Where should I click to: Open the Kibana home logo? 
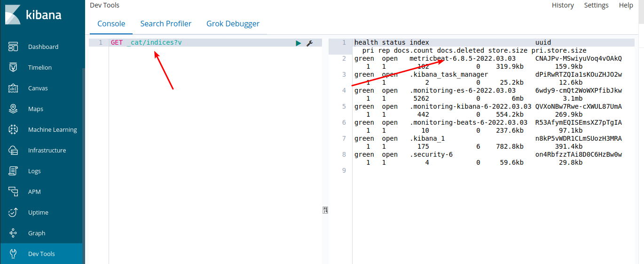(x=33, y=15)
